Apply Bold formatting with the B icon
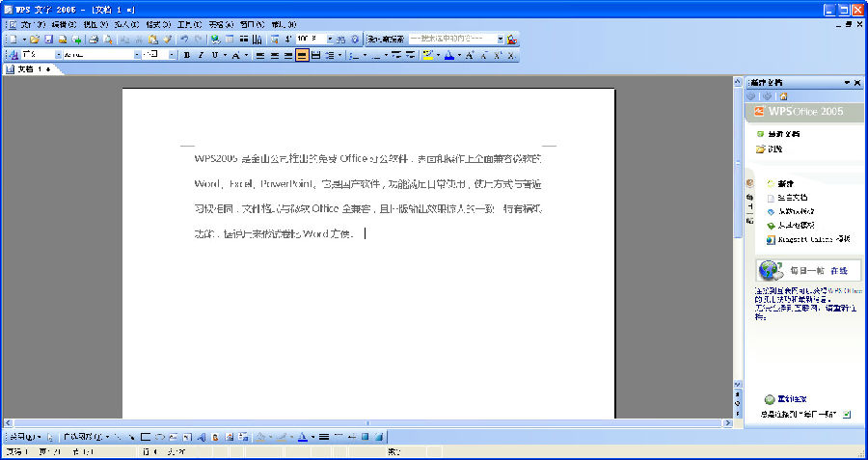The image size is (868, 460). click(x=187, y=55)
